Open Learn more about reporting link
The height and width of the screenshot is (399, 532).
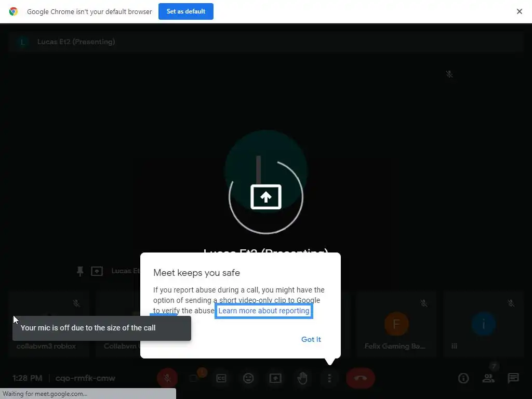pyautogui.click(x=263, y=311)
